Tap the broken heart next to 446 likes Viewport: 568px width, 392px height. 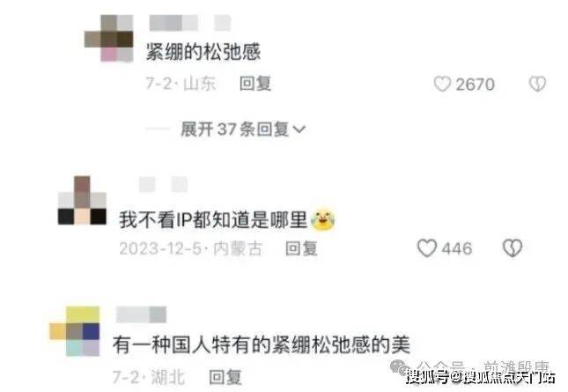point(513,248)
